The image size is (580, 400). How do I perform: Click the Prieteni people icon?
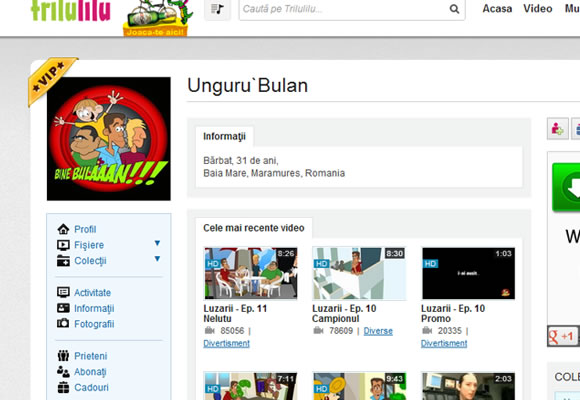pyautogui.click(x=63, y=356)
